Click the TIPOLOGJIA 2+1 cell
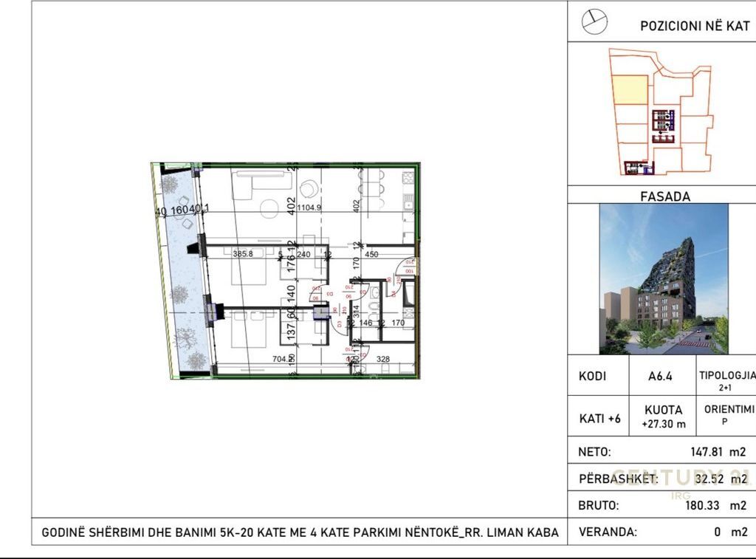The height and width of the screenshot is (559, 756). 726,380
